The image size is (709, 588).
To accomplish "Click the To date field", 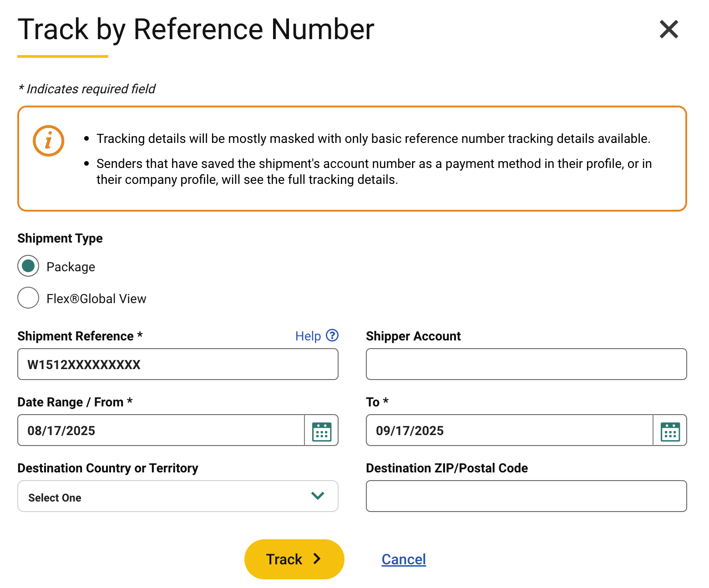I will click(509, 431).
